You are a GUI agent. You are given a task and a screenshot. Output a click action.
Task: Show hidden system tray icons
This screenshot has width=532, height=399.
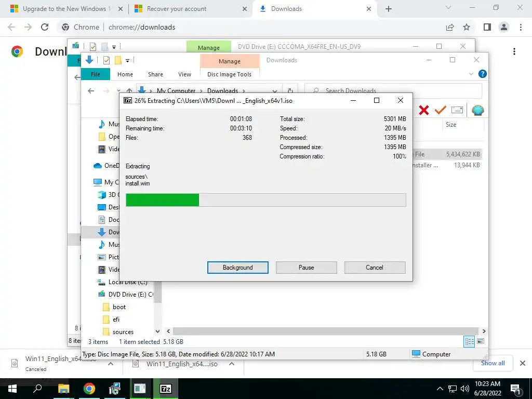click(x=440, y=389)
